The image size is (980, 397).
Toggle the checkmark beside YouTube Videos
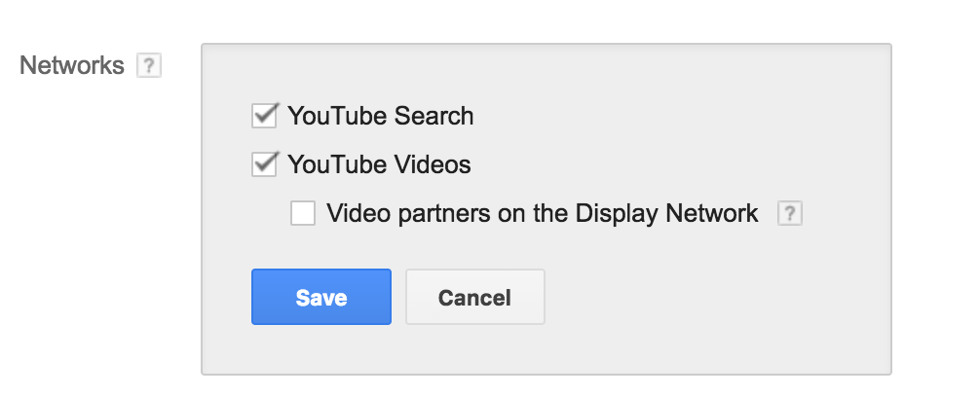(264, 164)
